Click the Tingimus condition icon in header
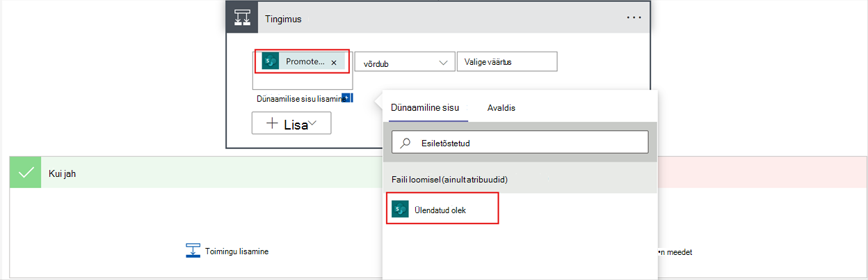This screenshot has width=868, height=280. 241,18
